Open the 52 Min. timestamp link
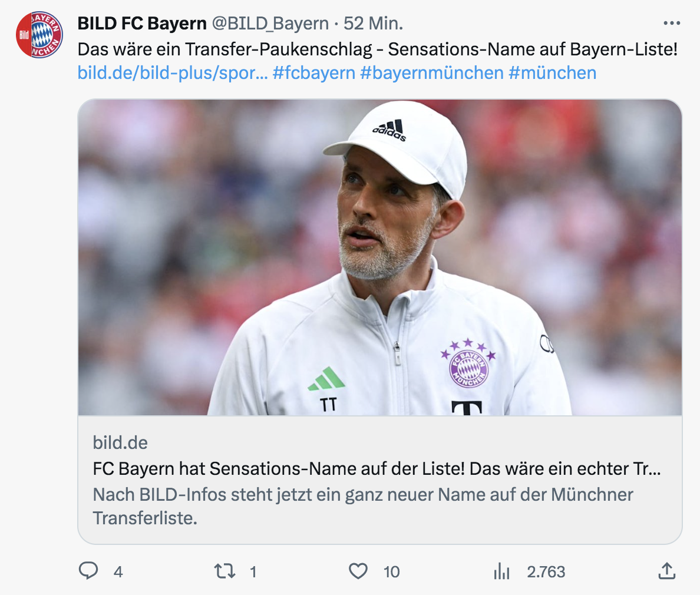 click(374, 24)
